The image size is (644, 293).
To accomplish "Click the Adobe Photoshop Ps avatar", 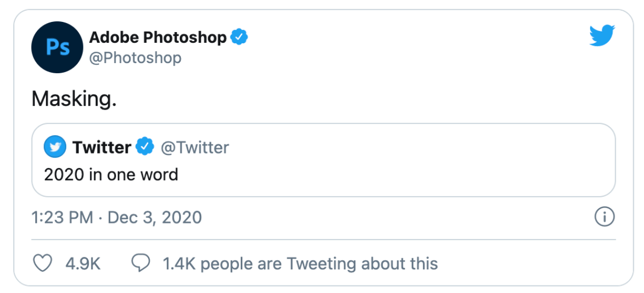I will (58, 47).
